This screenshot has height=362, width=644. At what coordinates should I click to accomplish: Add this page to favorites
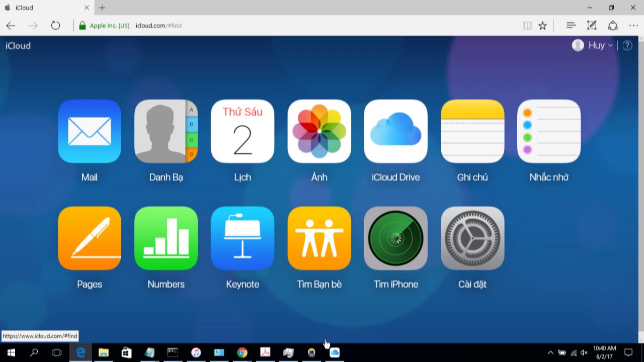coord(542,26)
